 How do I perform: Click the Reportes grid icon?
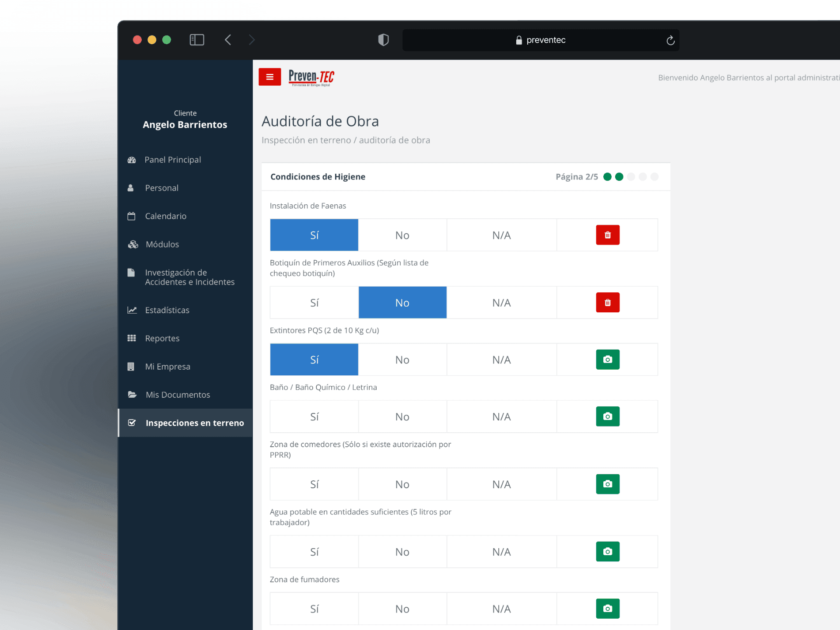(x=132, y=338)
